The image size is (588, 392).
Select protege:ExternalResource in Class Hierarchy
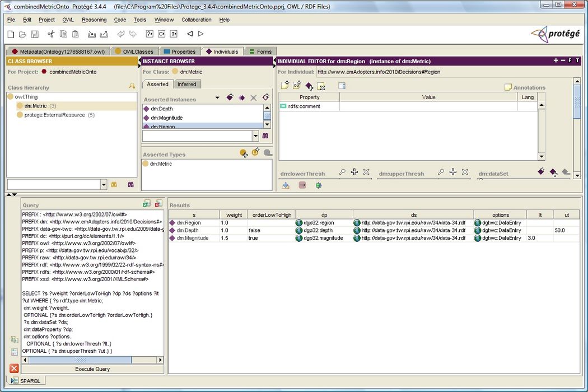tap(54, 115)
